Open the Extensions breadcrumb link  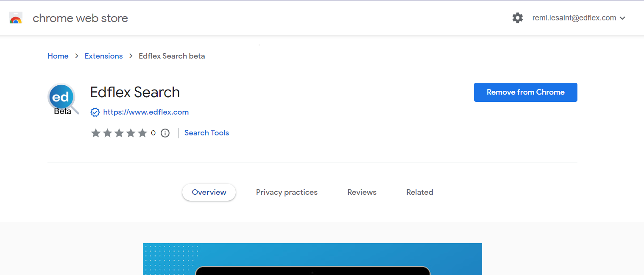click(103, 56)
